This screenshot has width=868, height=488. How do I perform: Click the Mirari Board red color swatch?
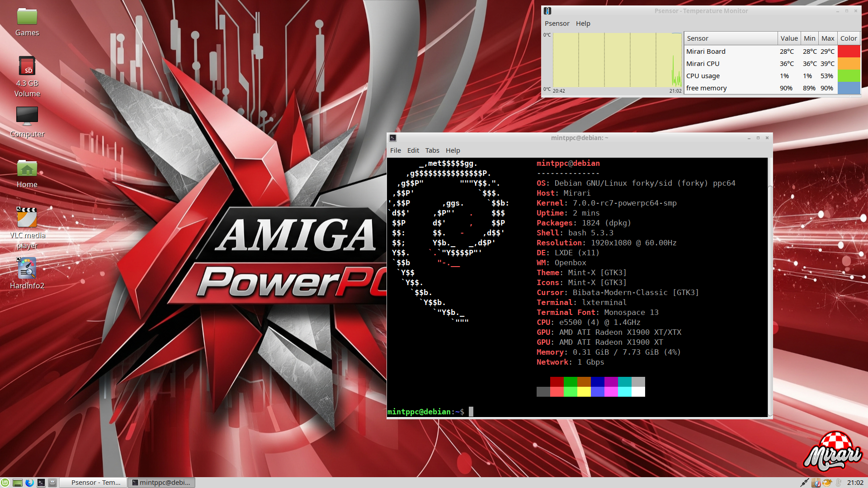click(849, 52)
